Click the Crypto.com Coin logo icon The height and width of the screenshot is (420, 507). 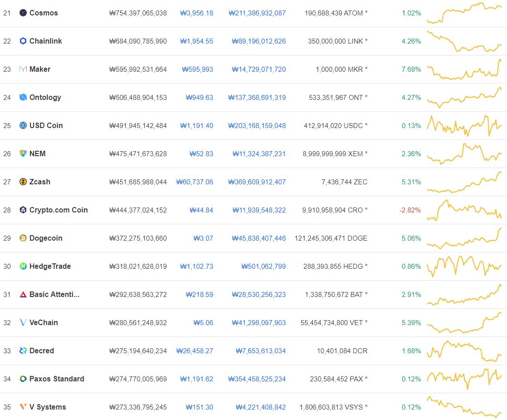23,210
